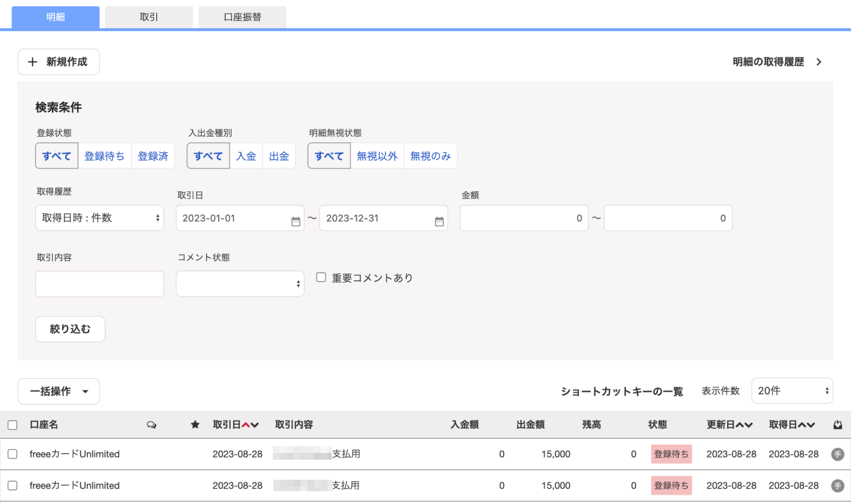Toggle the select-all header checkbox
Viewport: 851px width, 504px height.
pos(13,425)
